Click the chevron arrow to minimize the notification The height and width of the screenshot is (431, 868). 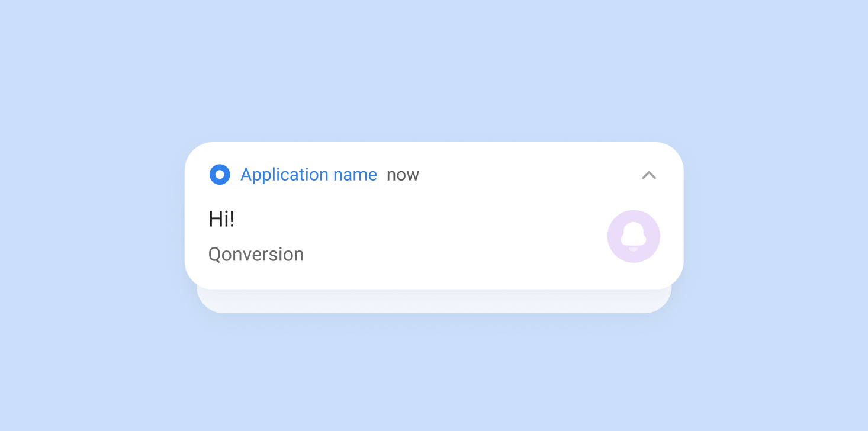[x=649, y=175]
